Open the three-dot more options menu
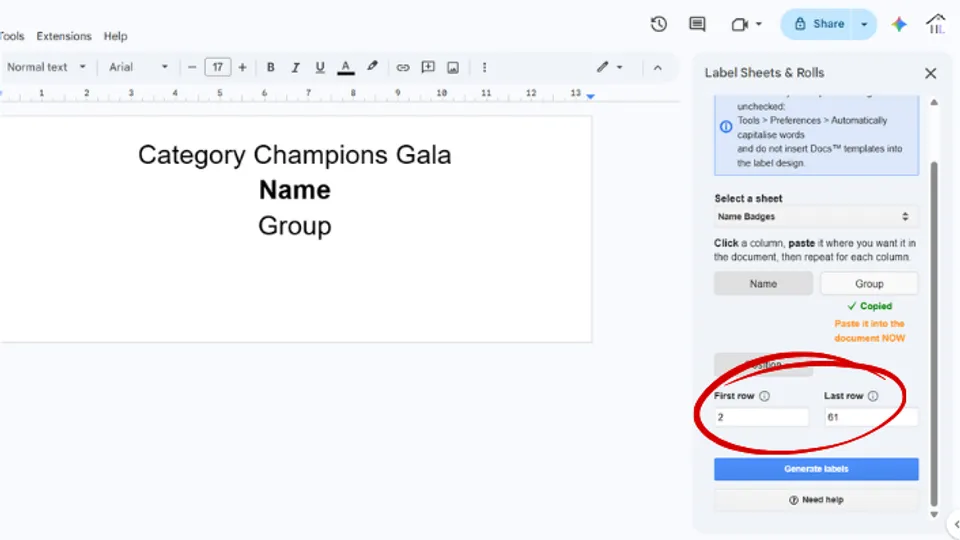Image resolution: width=960 pixels, height=540 pixels. 484,67
